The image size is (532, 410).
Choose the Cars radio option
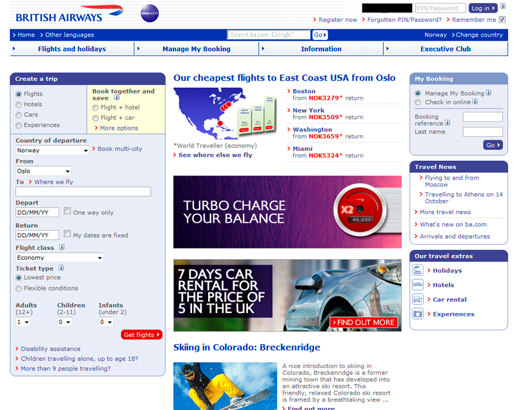coord(19,116)
